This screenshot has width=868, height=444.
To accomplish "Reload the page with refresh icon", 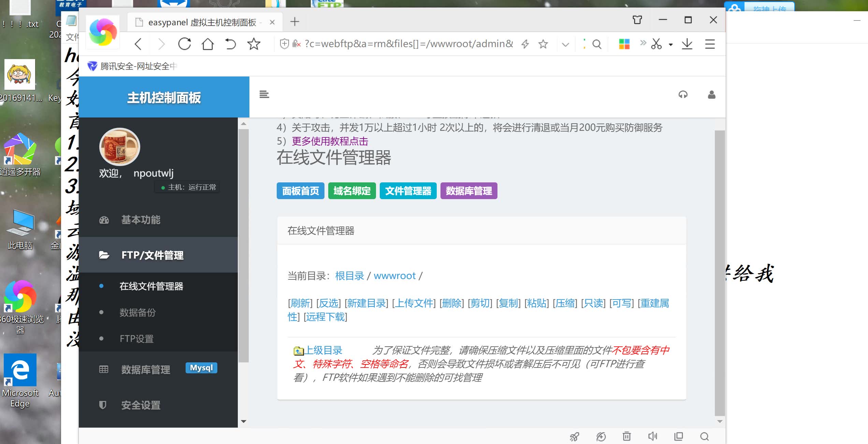I will 185,44.
